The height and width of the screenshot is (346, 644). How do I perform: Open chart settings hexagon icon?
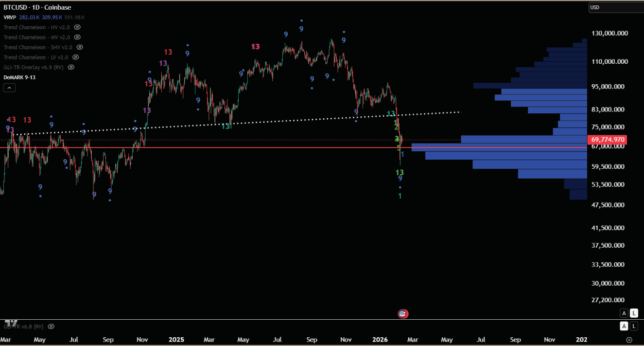coord(629,340)
